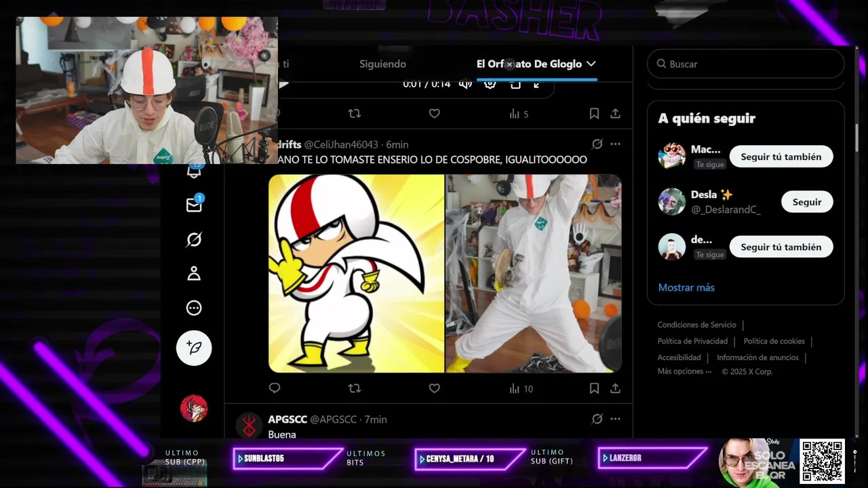
Task: Bookmark the video post with 5 views
Action: [594, 114]
